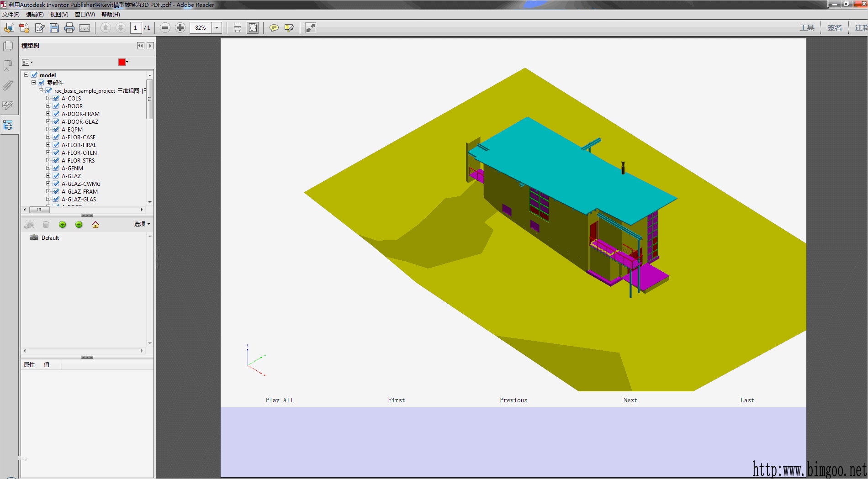Click the Save floppy disk icon
Viewport: 868px width, 479px height.
coord(54,28)
